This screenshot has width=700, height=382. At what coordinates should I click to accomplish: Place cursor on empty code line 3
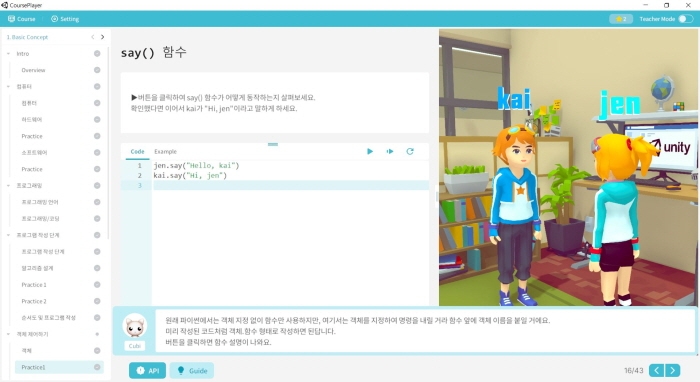point(290,185)
